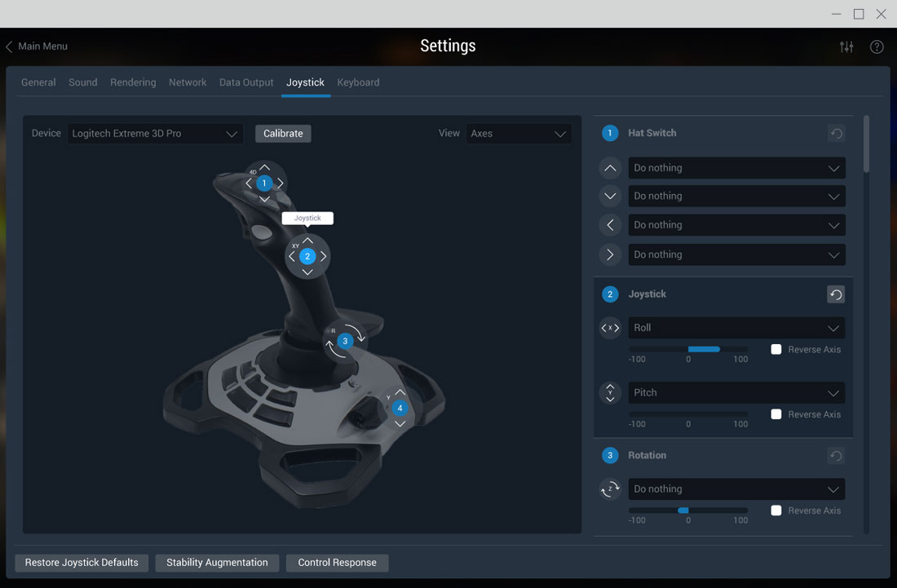The image size is (897, 588).
Task: Switch to the Keyboard tab
Action: (358, 82)
